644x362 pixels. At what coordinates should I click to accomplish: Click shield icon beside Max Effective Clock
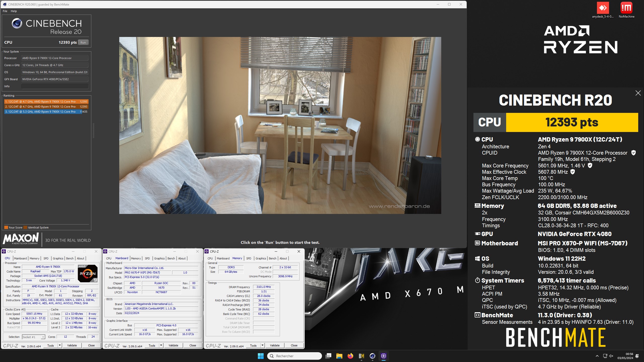tap(573, 172)
